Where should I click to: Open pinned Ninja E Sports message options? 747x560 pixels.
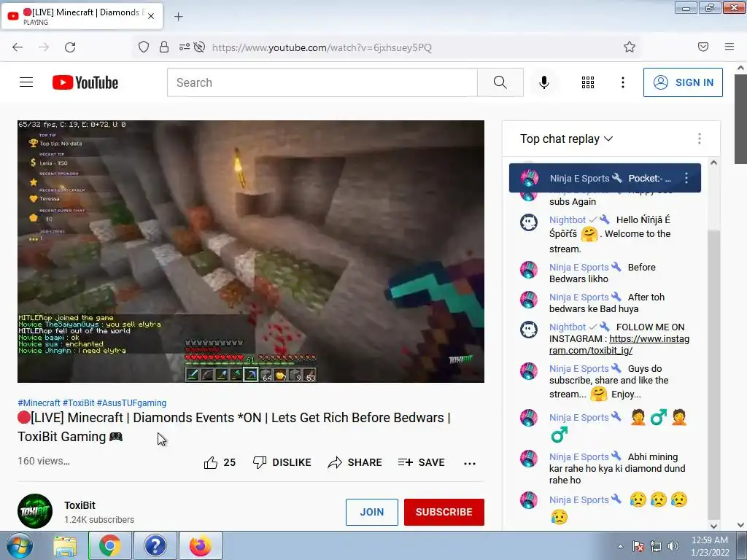(686, 178)
